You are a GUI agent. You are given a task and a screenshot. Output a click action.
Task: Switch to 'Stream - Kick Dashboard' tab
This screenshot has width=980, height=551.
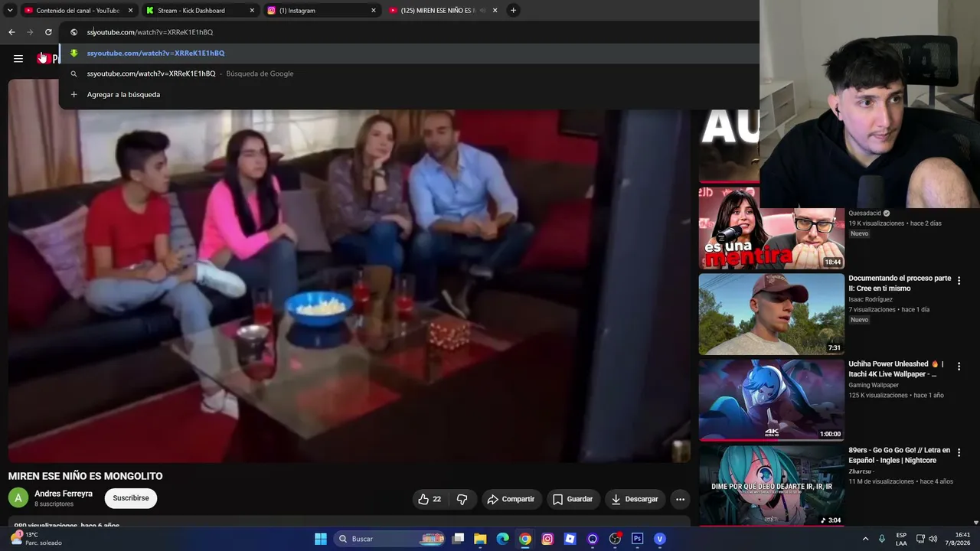(x=200, y=11)
